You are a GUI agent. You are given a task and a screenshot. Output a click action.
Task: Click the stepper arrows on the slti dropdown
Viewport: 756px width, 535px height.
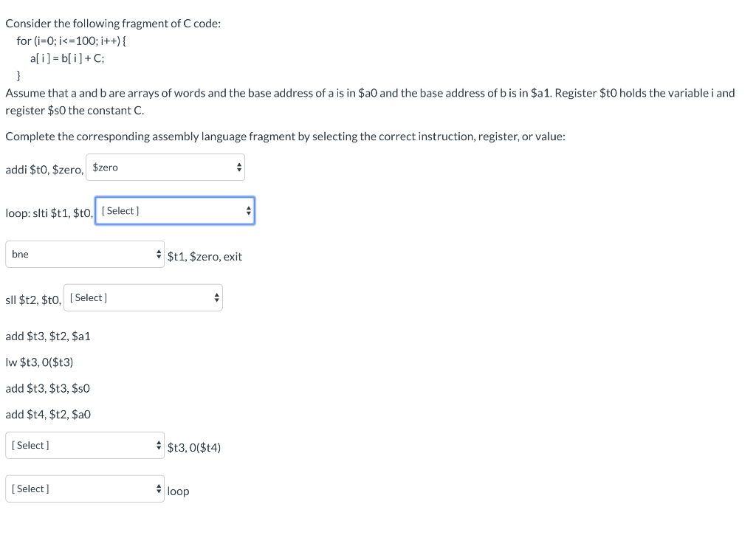[248, 210]
